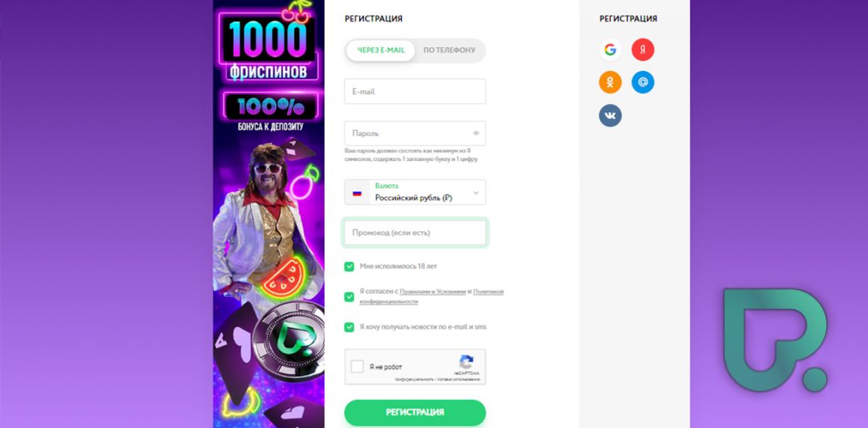Open the Валюта currency dropdown
Image resolution: width=868 pixels, height=428 pixels.
[415, 192]
